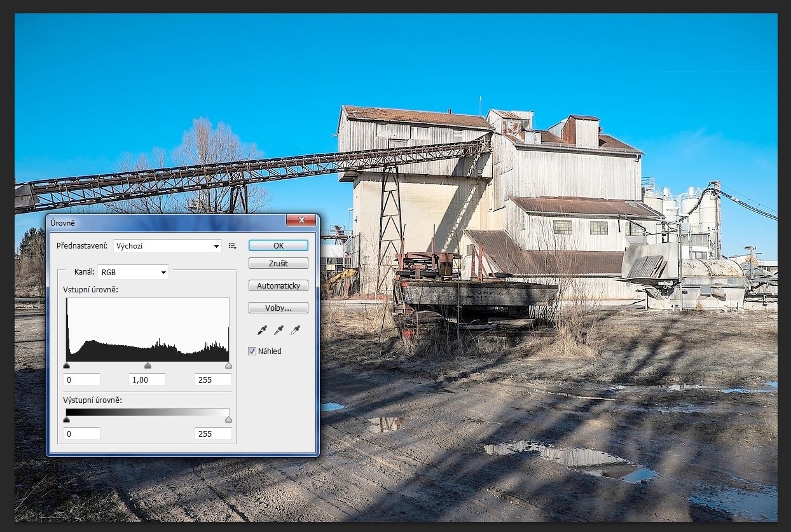The width and height of the screenshot is (791, 532).
Task: Select the gray point eyedropper
Action: [x=278, y=330]
